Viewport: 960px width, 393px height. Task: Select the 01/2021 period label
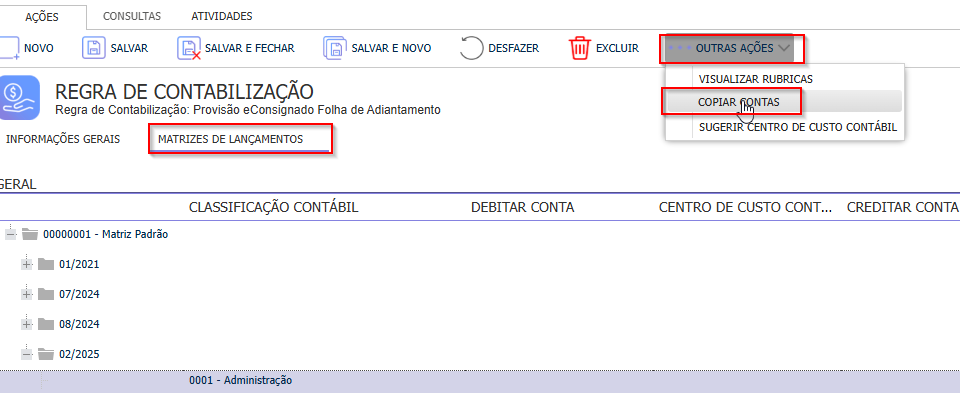tap(79, 264)
